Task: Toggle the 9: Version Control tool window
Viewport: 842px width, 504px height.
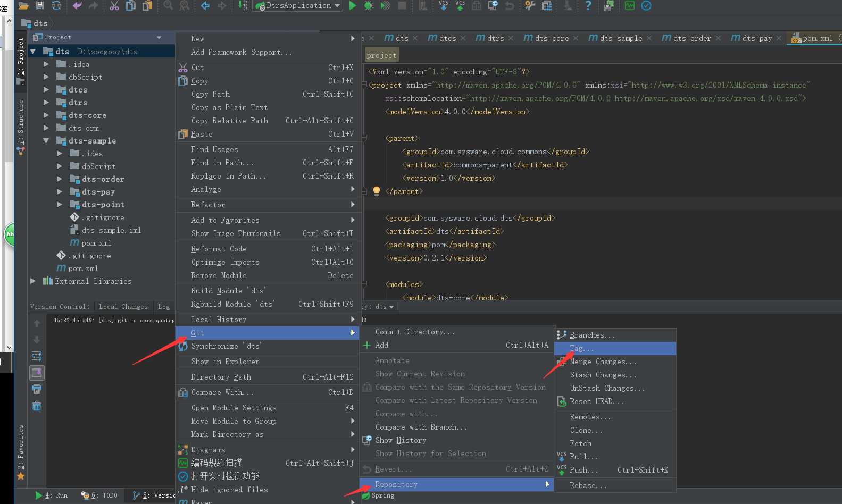Action: click(x=153, y=495)
